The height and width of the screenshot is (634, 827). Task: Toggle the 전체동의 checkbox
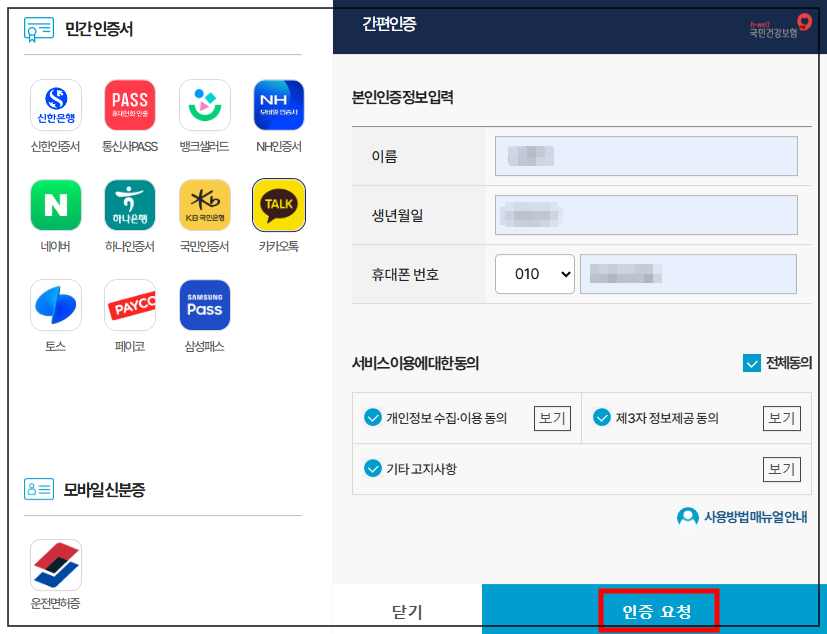pyautogui.click(x=752, y=363)
